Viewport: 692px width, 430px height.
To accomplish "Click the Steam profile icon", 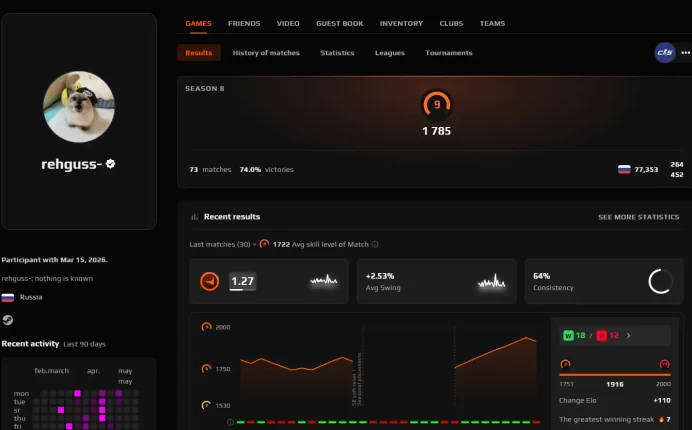I will point(7,320).
